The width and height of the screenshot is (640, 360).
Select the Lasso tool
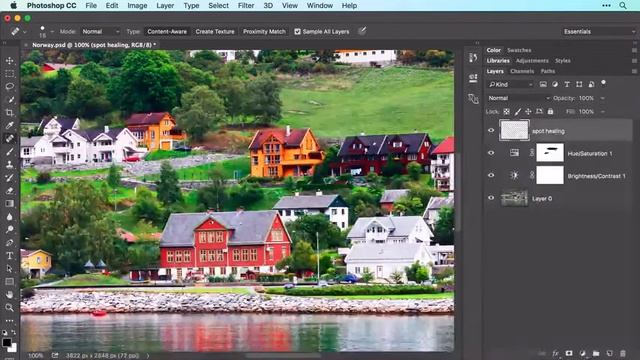[x=9, y=87]
